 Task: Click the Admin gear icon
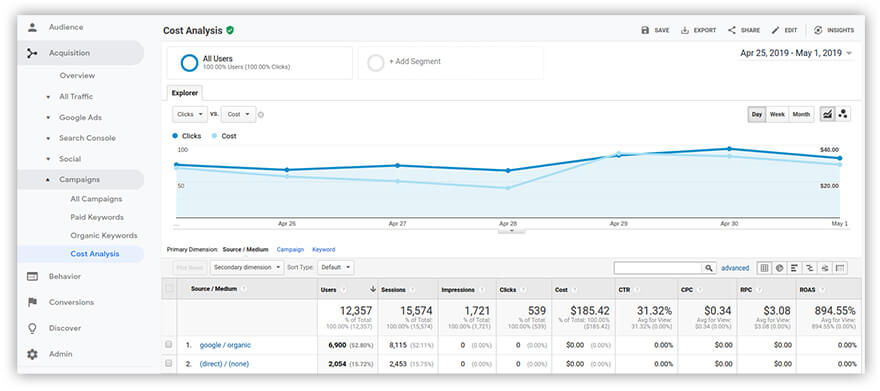[x=32, y=355]
